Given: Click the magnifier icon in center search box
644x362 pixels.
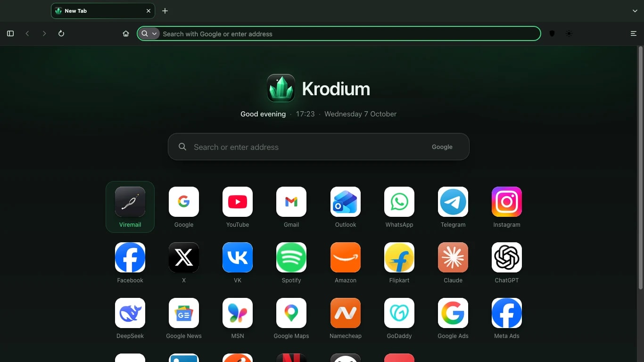Looking at the screenshot, I should 182,147.
